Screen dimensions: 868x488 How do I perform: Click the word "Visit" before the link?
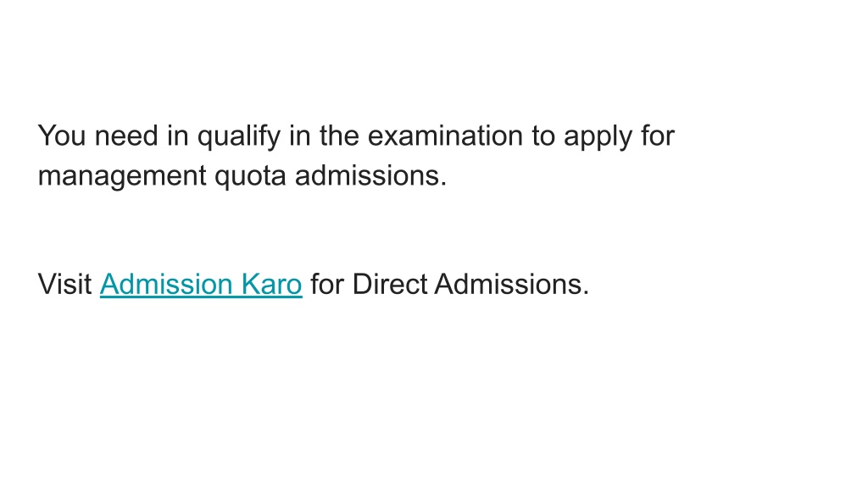(x=64, y=285)
